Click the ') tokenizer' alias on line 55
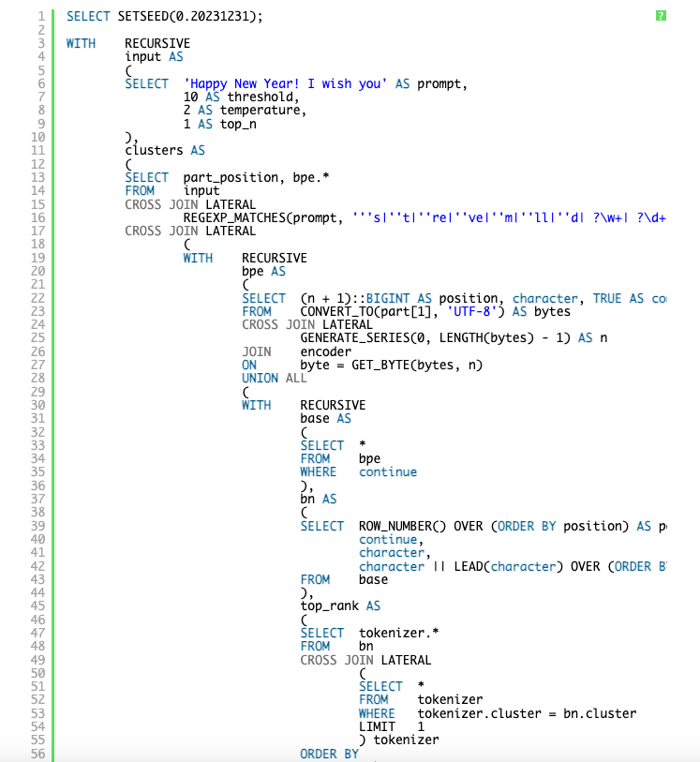The height and width of the screenshot is (762, 700). pos(399,740)
